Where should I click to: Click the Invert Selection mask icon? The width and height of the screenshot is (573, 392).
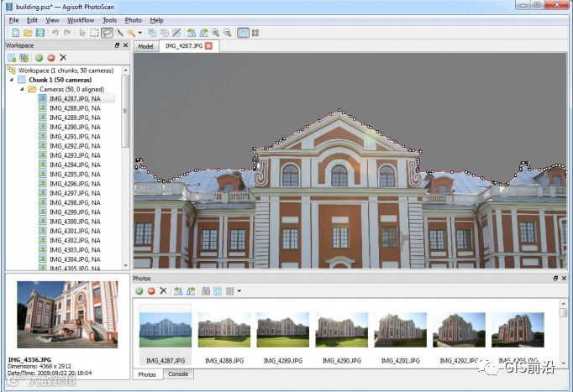coord(176,33)
